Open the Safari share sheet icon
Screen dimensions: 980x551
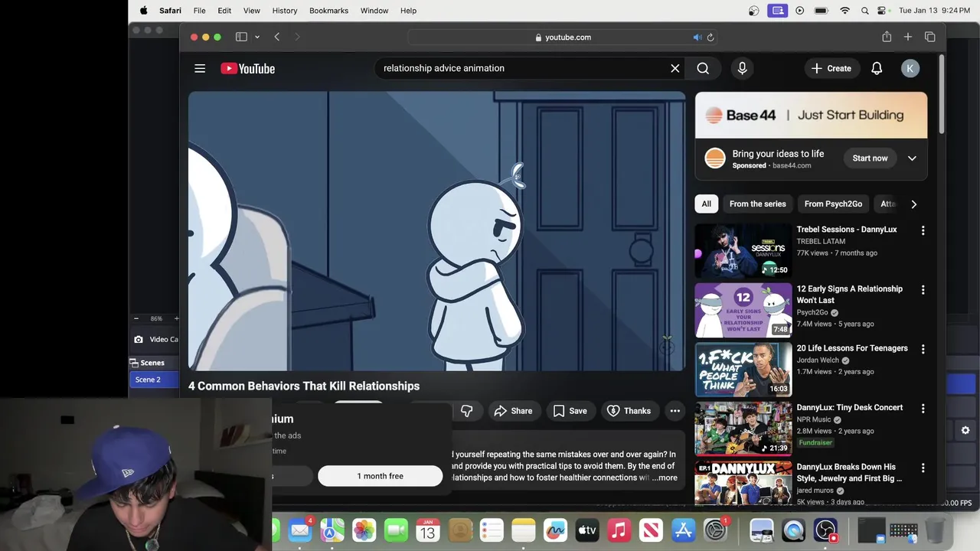coord(887,37)
